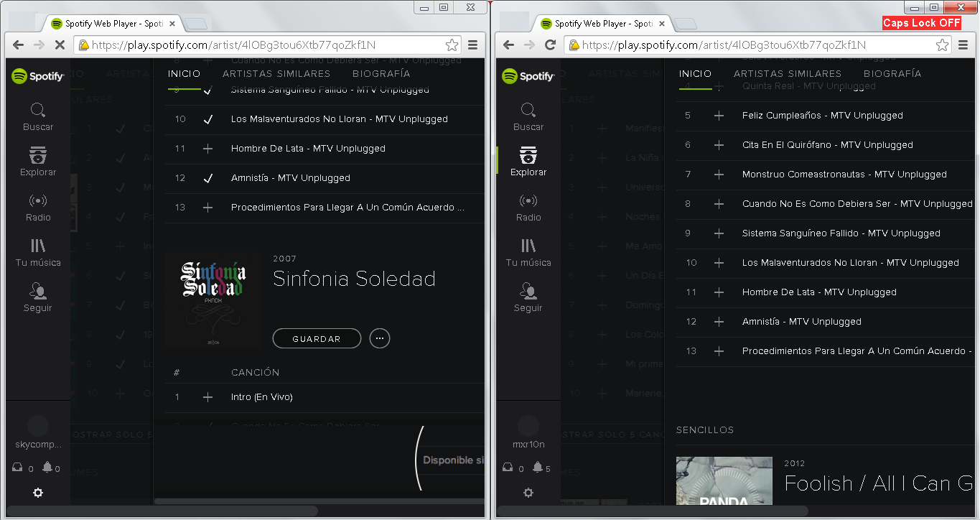
Task: Open more options for Sinfonia Soledad album
Action: [380, 338]
